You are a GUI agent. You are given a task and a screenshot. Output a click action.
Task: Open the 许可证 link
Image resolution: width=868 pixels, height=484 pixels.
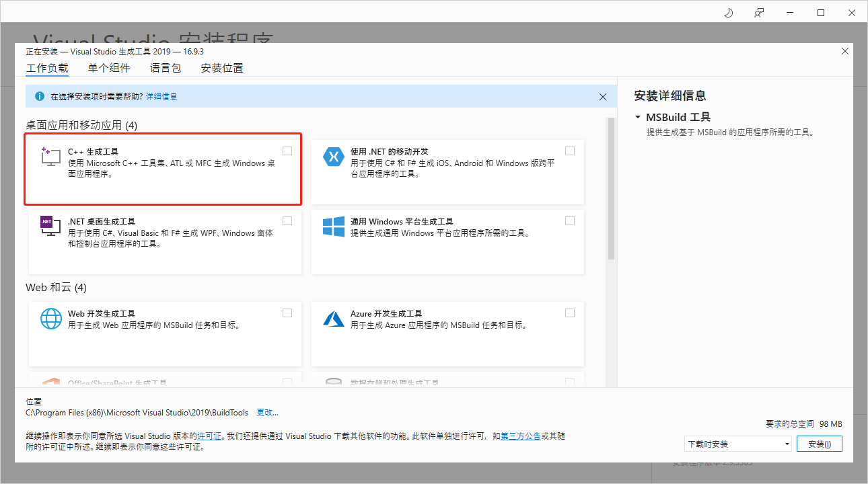point(209,436)
